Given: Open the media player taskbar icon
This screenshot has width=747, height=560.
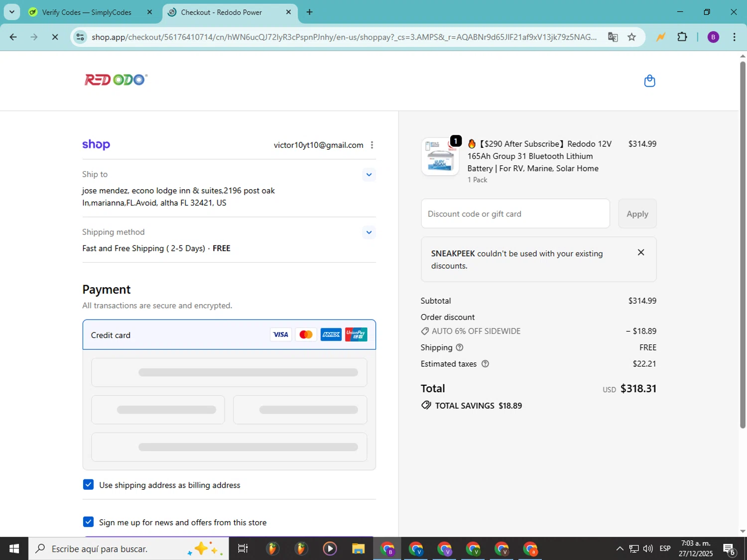Looking at the screenshot, I should click(x=330, y=549).
